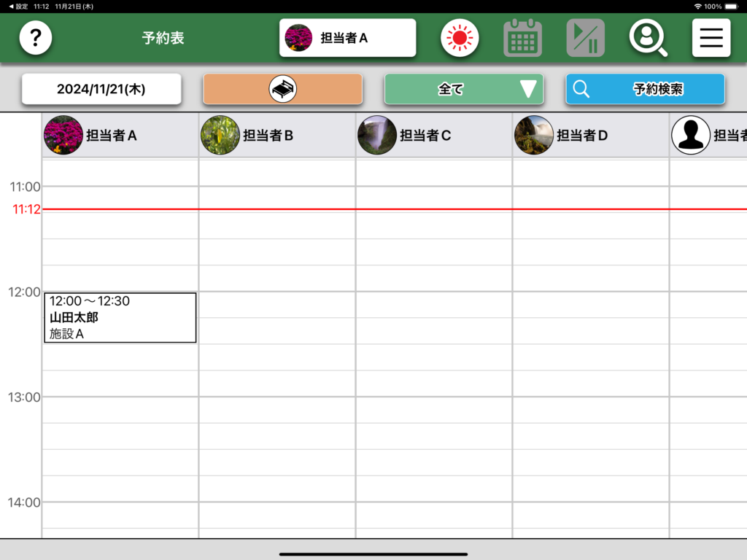
Task: Open the 山田太郎 12:00 appointment
Action: (120, 317)
